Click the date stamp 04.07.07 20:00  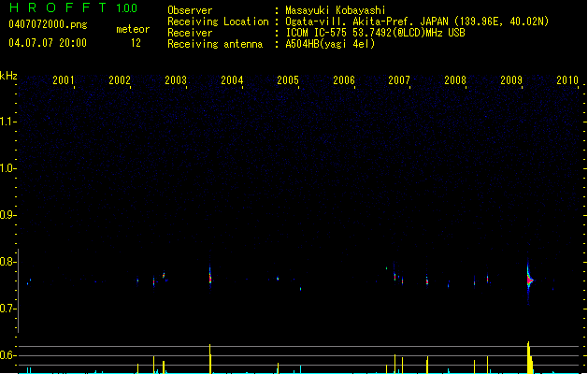[48, 43]
